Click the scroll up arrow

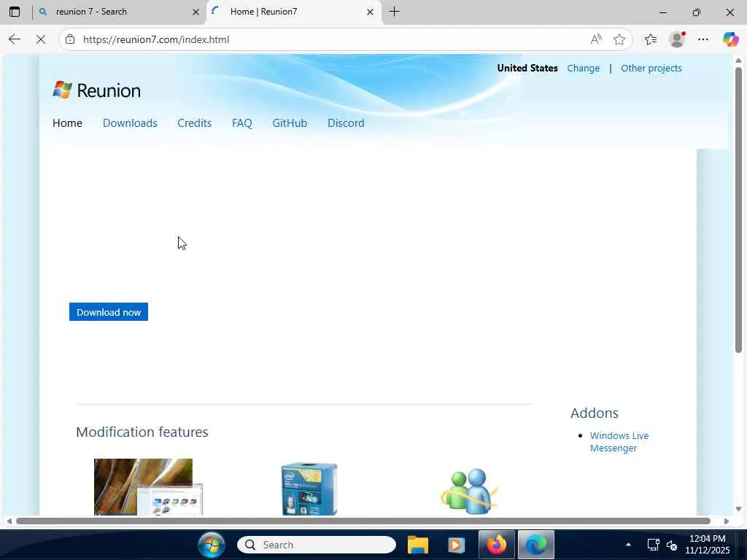[x=738, y=61]
